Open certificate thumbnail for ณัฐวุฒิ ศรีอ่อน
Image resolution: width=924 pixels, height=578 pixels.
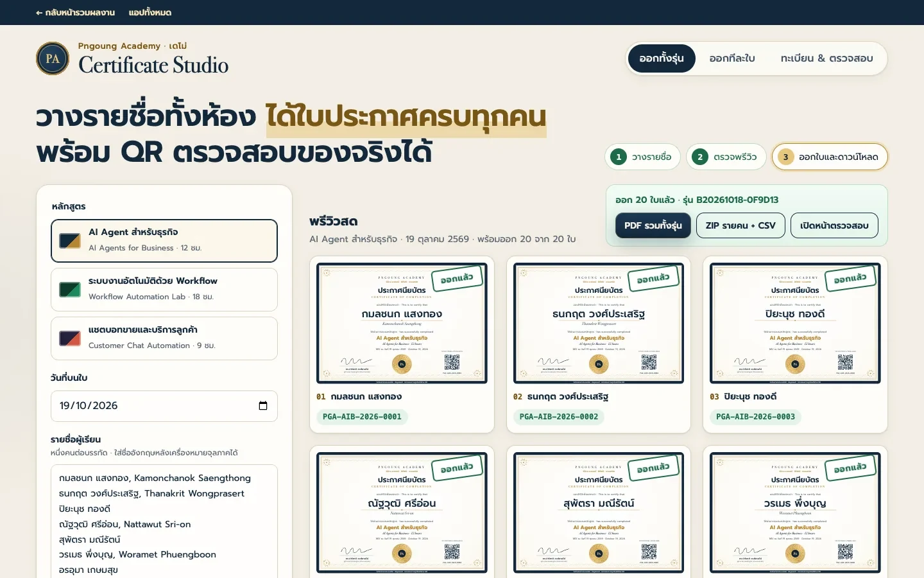[x=402, y=512]
